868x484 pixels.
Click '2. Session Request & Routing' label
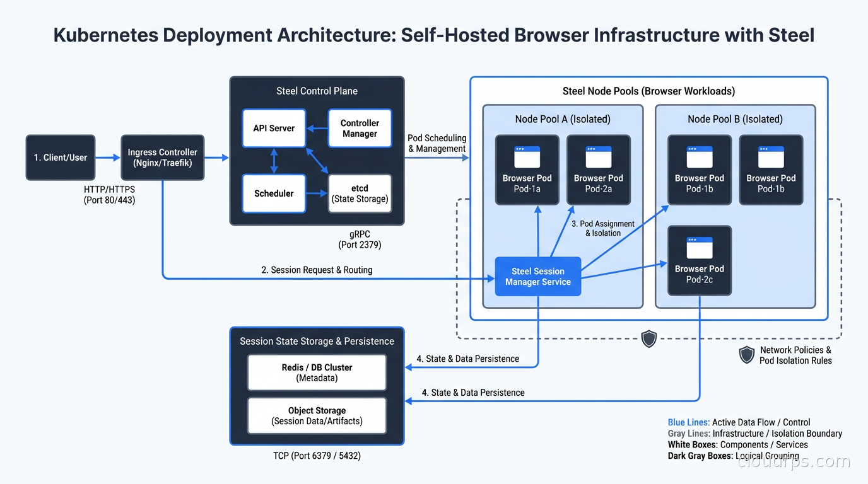tap(317, 270)
